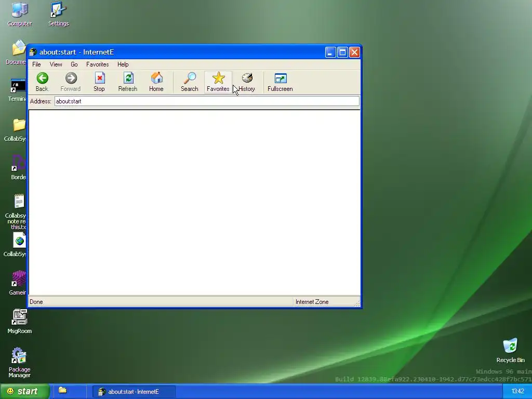This screenshot has height=399, width=532.
Task: Select the Gamein desktop shortcut icon
Action: coord(18,283)
